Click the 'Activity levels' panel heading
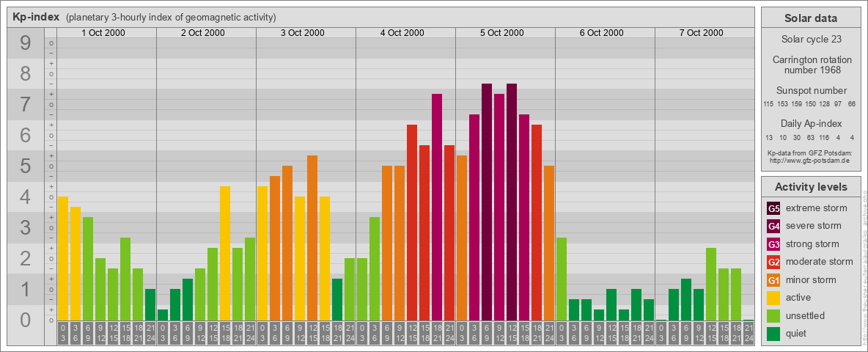Viewport: 868px width, 352px height. click(810, 187)
